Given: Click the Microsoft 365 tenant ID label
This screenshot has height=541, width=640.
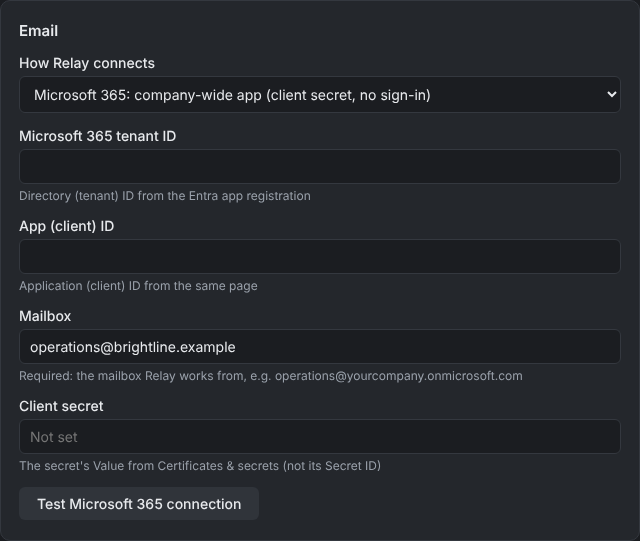Looking at the screenshot, I should pos(98,136).
